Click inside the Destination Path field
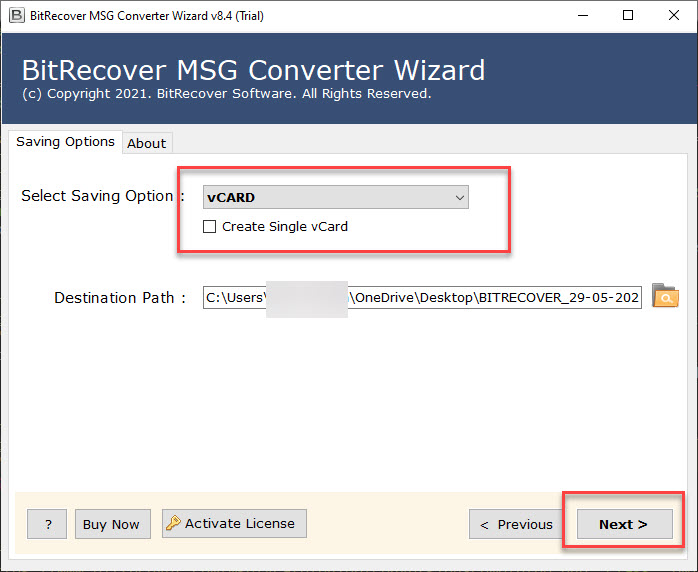Viewport: 698px width, 572px height. 422,297
